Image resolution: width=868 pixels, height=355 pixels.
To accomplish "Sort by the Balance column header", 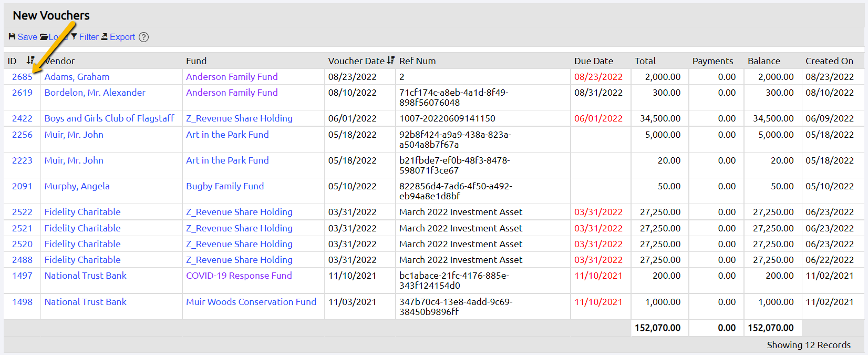I will 763,61.
